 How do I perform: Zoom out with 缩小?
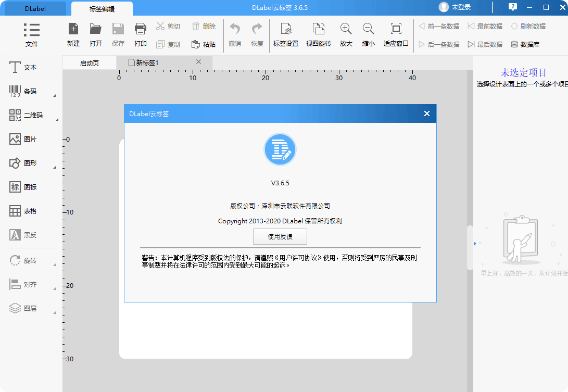coord(369,35)
